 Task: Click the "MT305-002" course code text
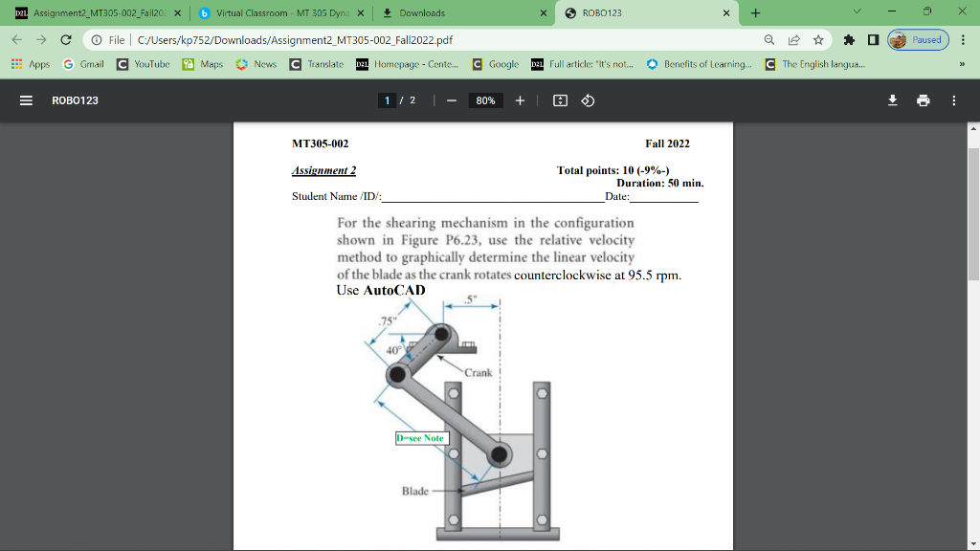pyautogui.click(x=320, y=143)
